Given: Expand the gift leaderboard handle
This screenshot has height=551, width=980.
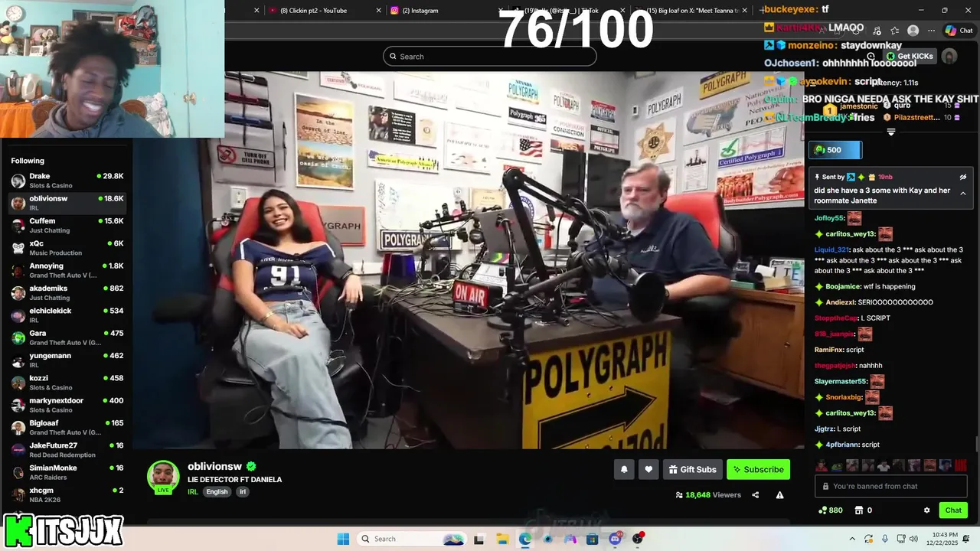Looking at the screenshot, I should [x=891, y=132].
